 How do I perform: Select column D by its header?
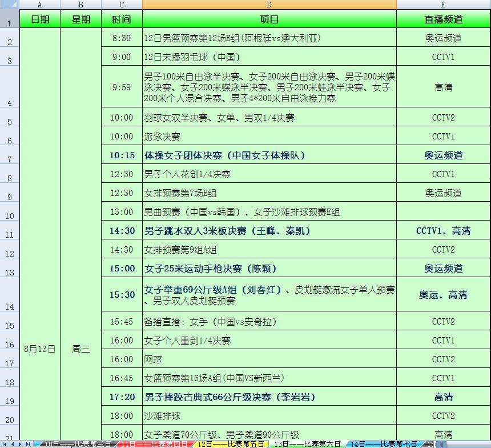269,5
